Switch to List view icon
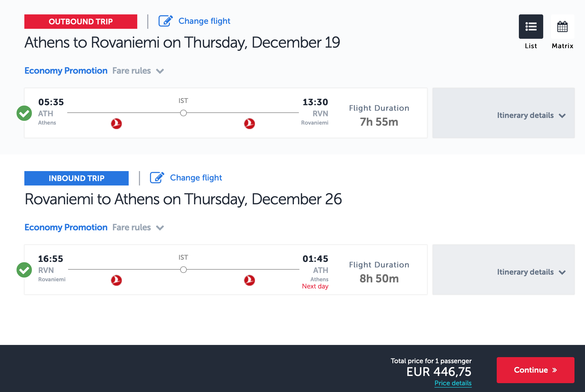 pyautogui.click(x=531, y=27)
